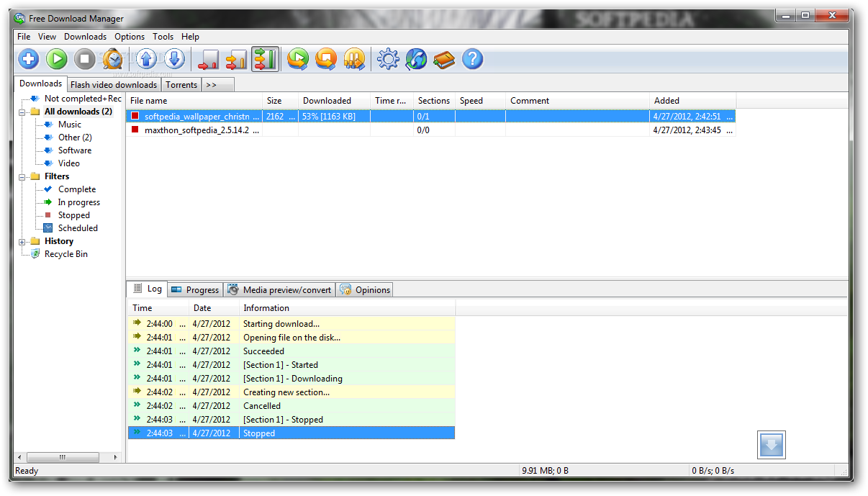Image resolution: width=868 pixels, height=496 pixels.
Task: Open the Progress tab
Action: point(195,290)
